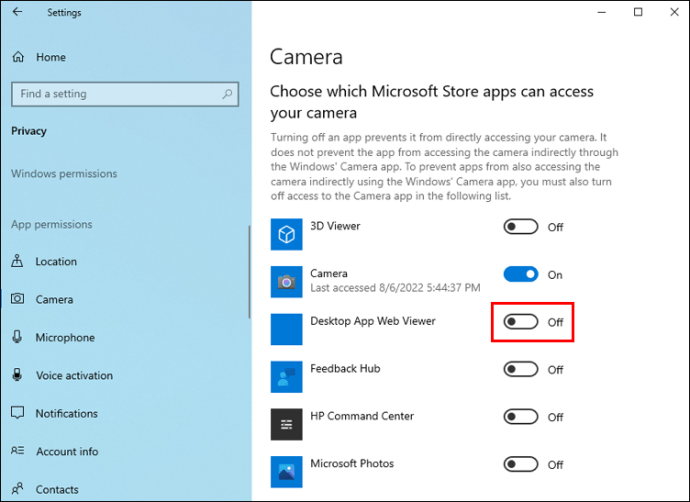Click the Feedback Hub app icon

[286, 377]
